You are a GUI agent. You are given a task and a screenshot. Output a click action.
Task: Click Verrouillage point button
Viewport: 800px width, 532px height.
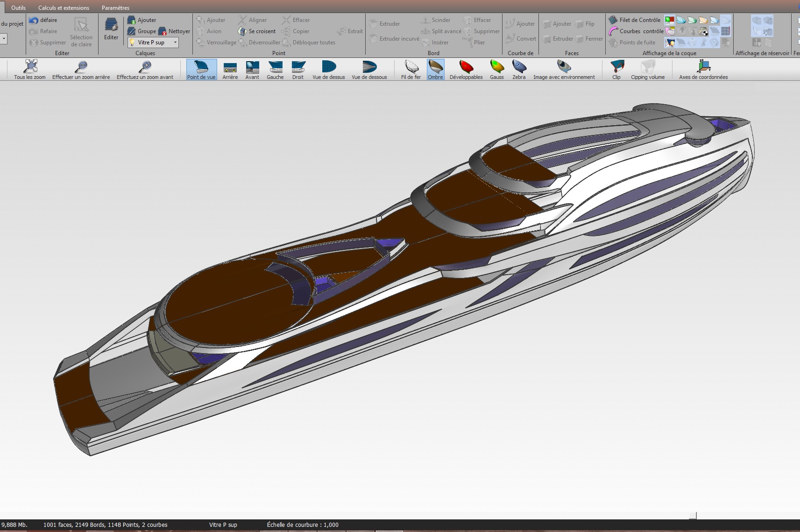[216, 43]
